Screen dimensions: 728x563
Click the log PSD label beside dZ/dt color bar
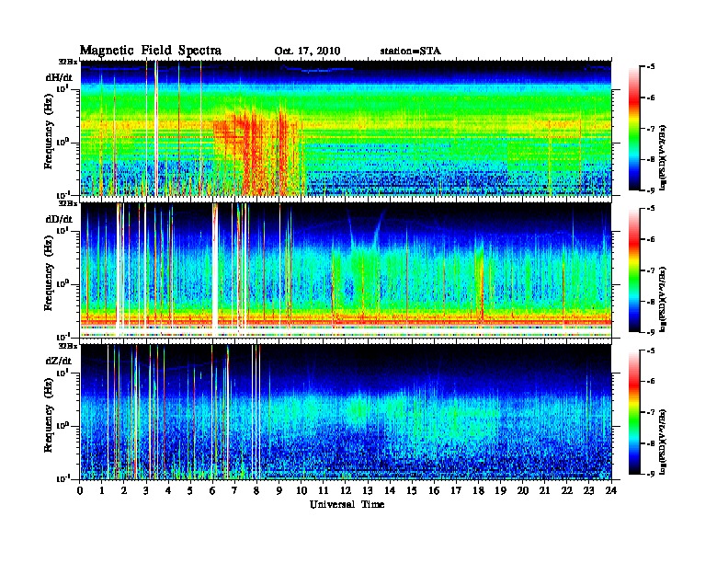(665, 442)
